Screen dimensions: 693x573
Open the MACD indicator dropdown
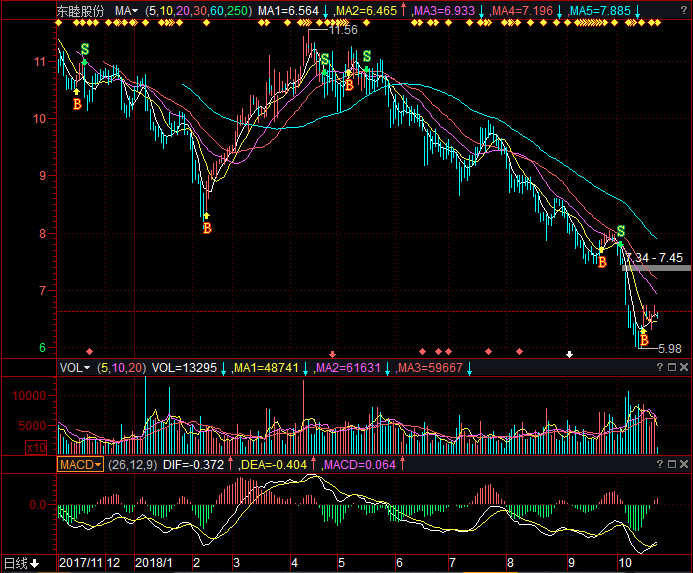tap(81, 465)
